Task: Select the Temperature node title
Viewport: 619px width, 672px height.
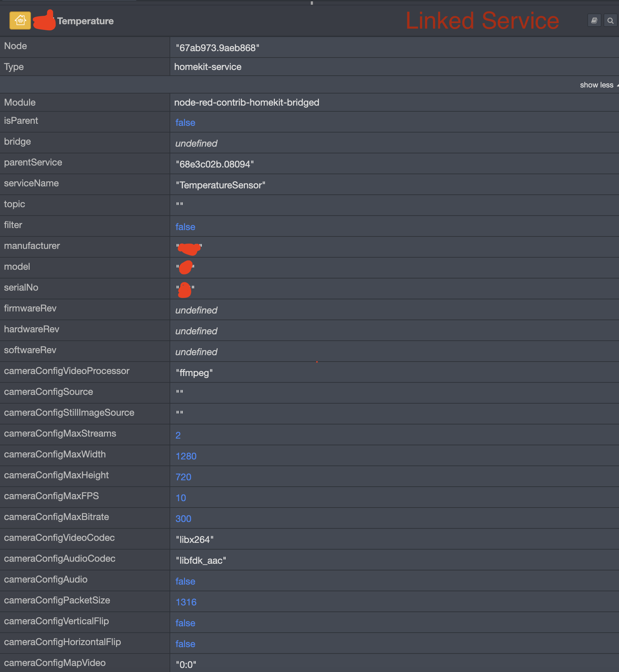Action: click(x=85, y=21)
